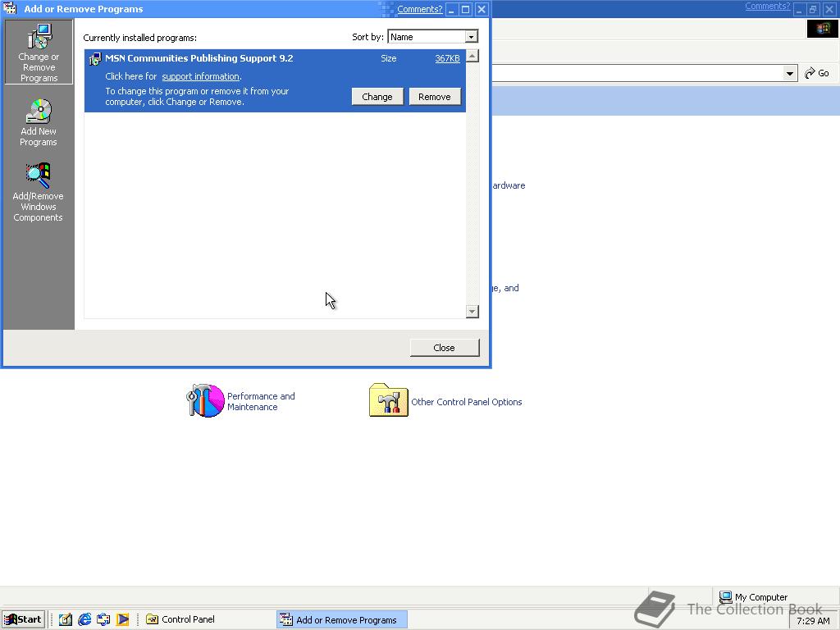Click the Windows logo in Control Panel window
Screen dimensions: 840x630
pyautogui.click(x=822, y=29)
